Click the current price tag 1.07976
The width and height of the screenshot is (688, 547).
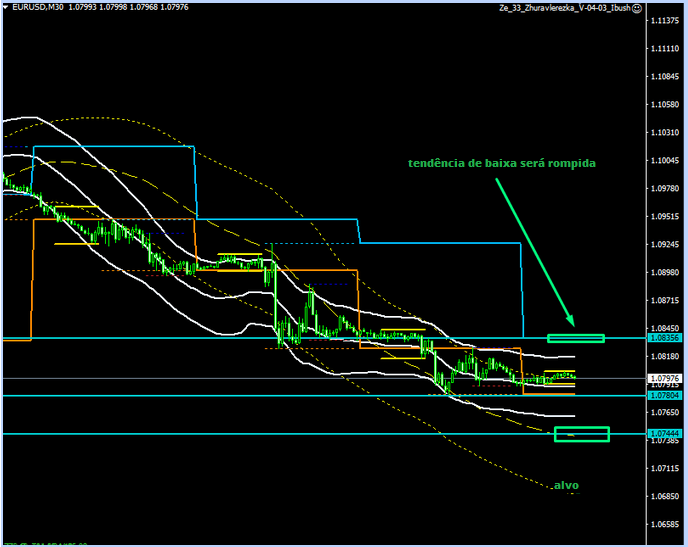[x=664, y=378]
